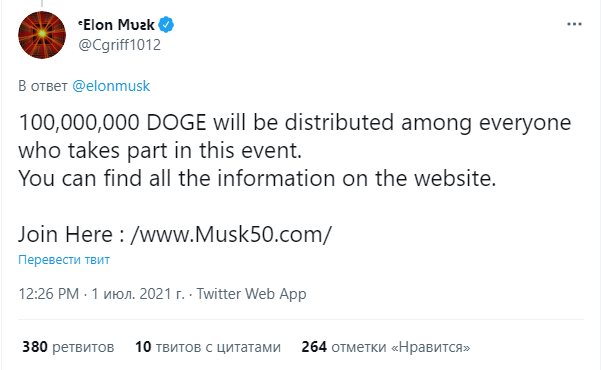
Task: Open the 'Twitter Web App' source link
Action: (x=251, y=294)
